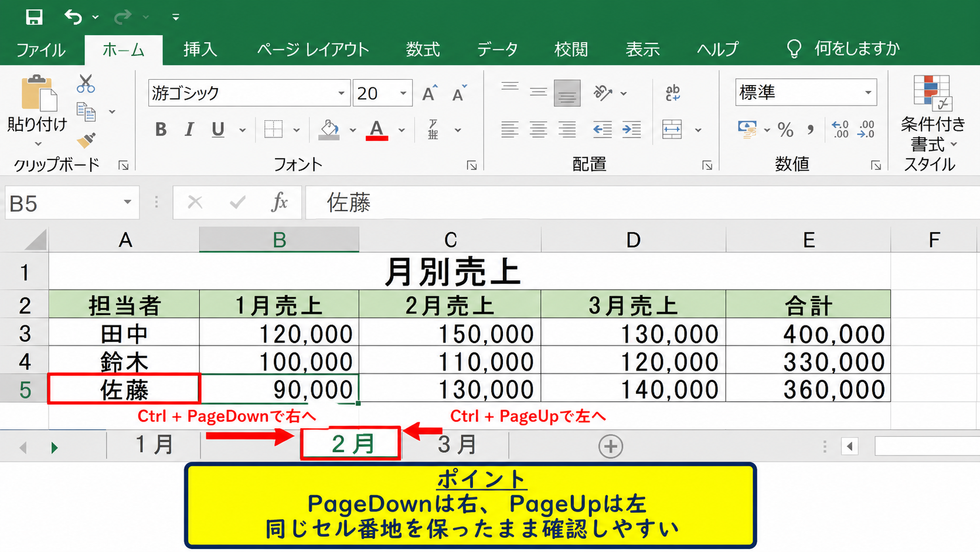The height and width of the screenshot is (552, 980).
Task: Open the font name box 游ゴシック
Action: click(249, 93)
